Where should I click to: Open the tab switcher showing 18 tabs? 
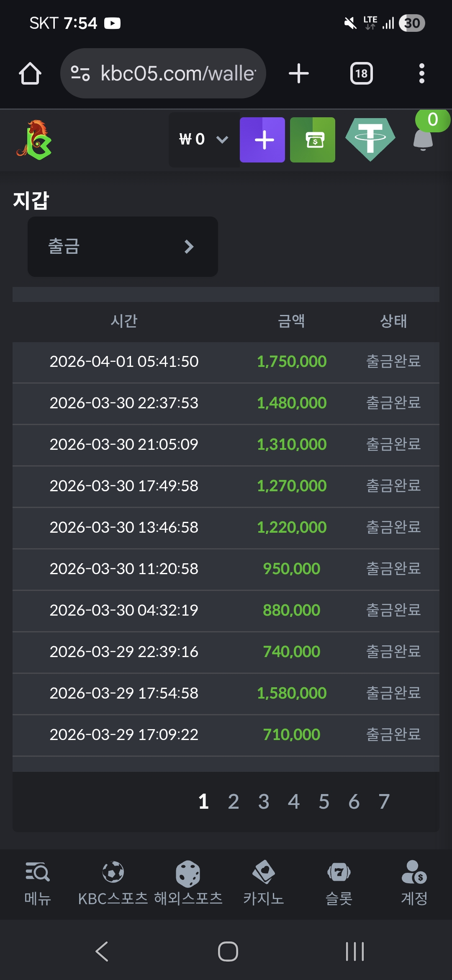361,74
